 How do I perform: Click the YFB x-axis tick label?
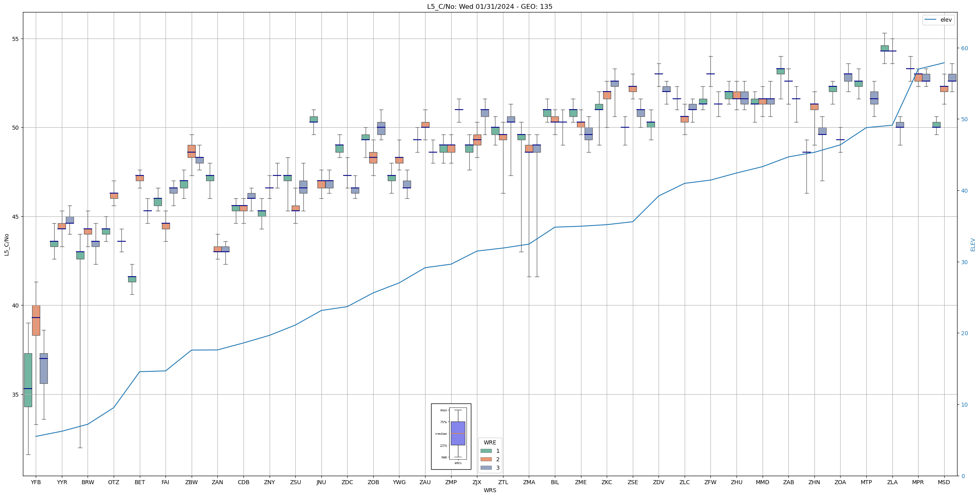point(36,482)
